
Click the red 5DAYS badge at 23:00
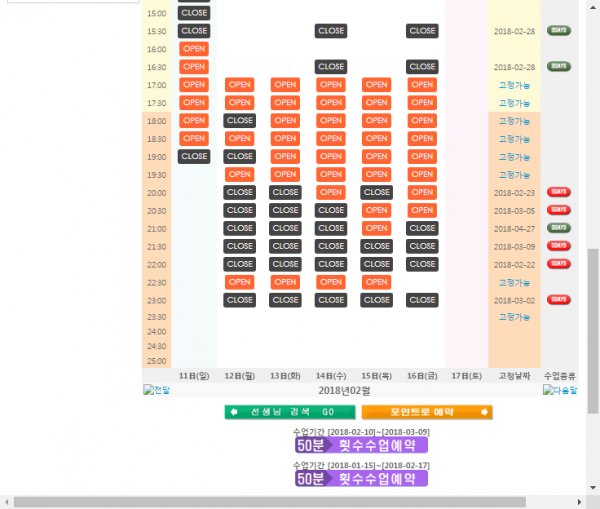click(559, 300)
